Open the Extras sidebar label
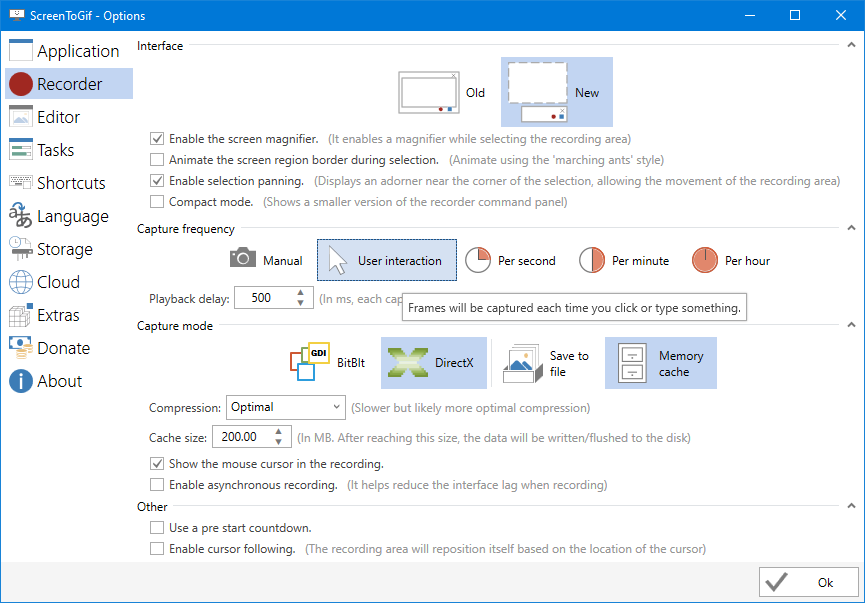Image resolution: width=865 pixels, height=603 pixels. [58, 315]
